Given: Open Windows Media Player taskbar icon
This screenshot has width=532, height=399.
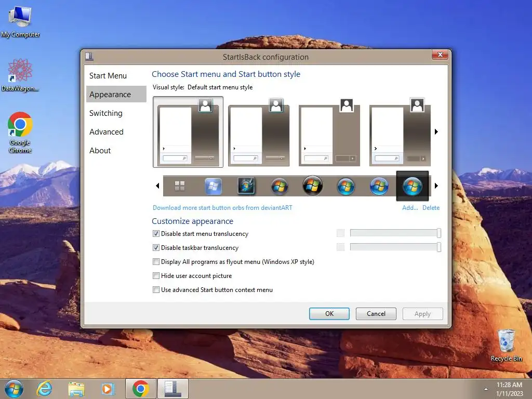Looking at the screenshot, I should coord(108,389).
